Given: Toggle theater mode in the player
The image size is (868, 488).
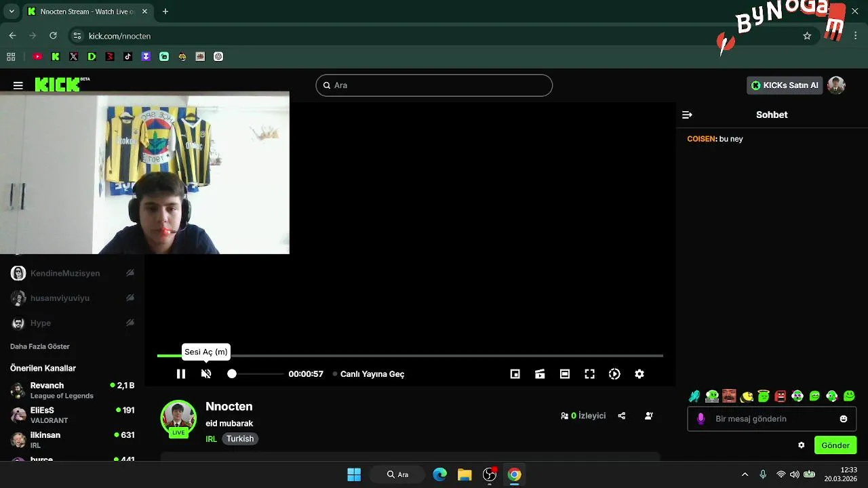Looking at the screenshot, I should (565, 374).
